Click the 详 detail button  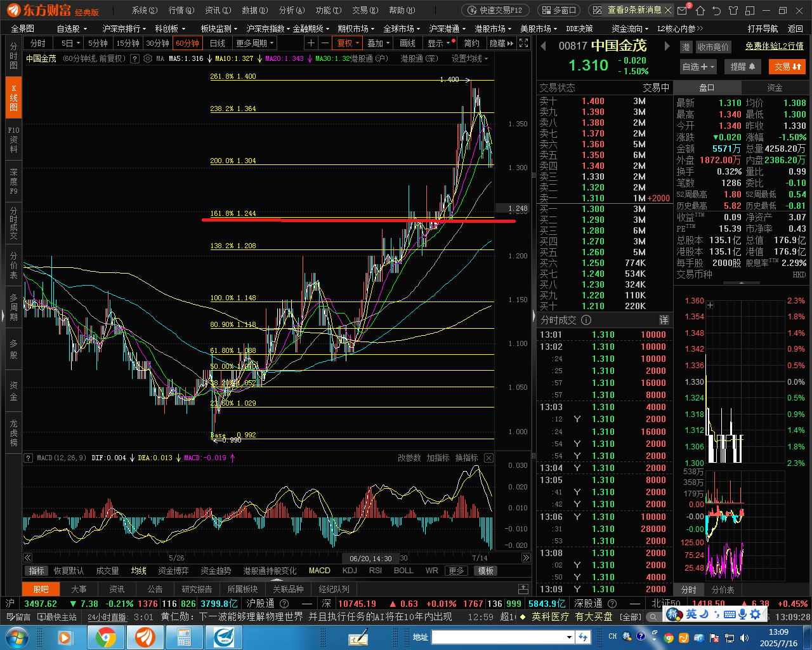pos(664,320)
